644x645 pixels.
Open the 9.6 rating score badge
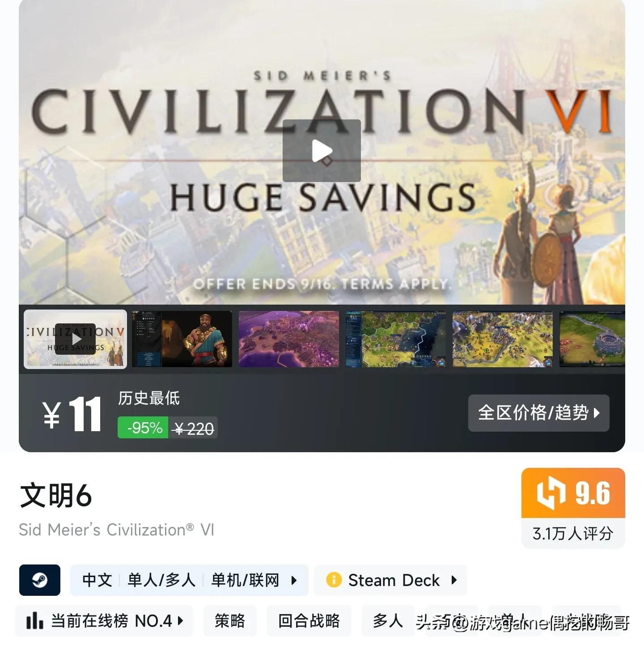573,493
